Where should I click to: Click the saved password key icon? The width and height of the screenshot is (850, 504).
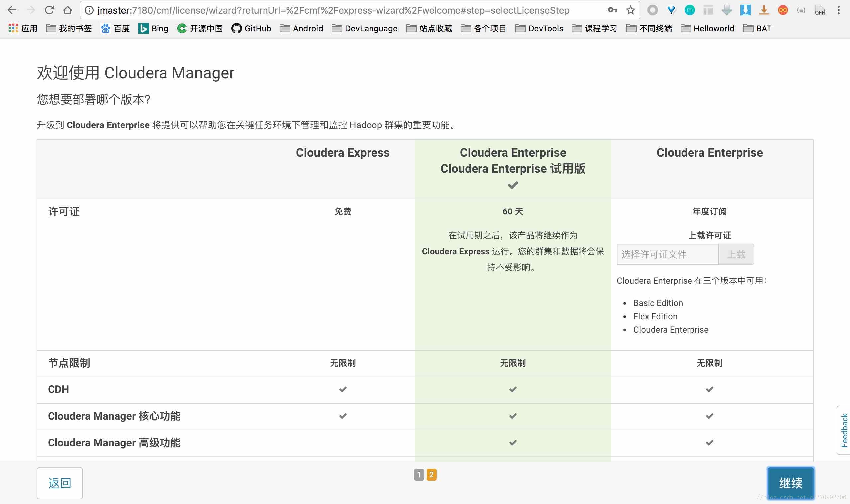[x=612, y=10]
